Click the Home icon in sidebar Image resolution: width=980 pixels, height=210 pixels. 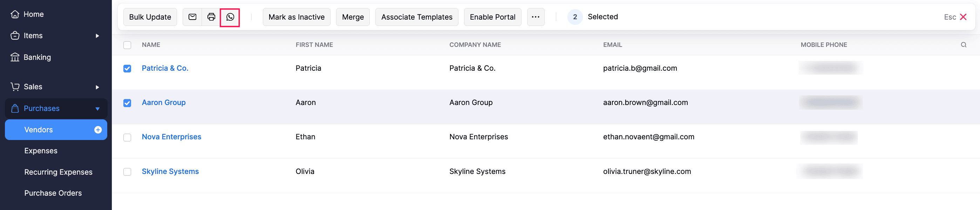(15, 14)
